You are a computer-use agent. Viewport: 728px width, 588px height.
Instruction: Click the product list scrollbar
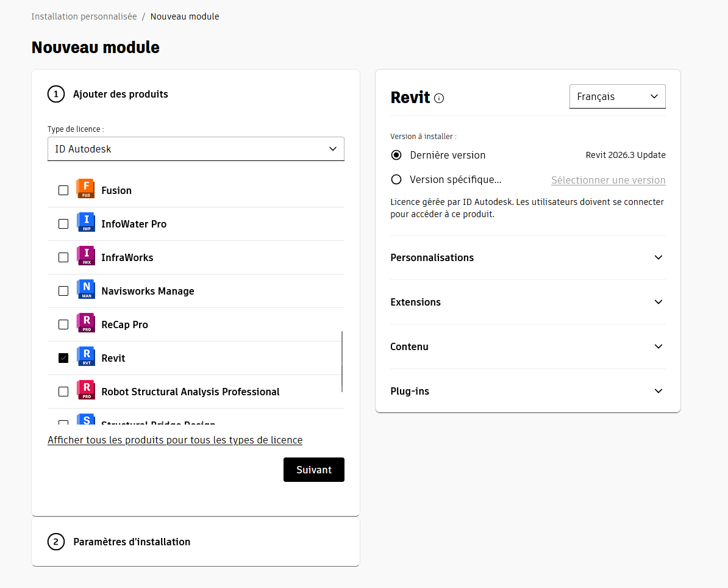click(342, 361)
